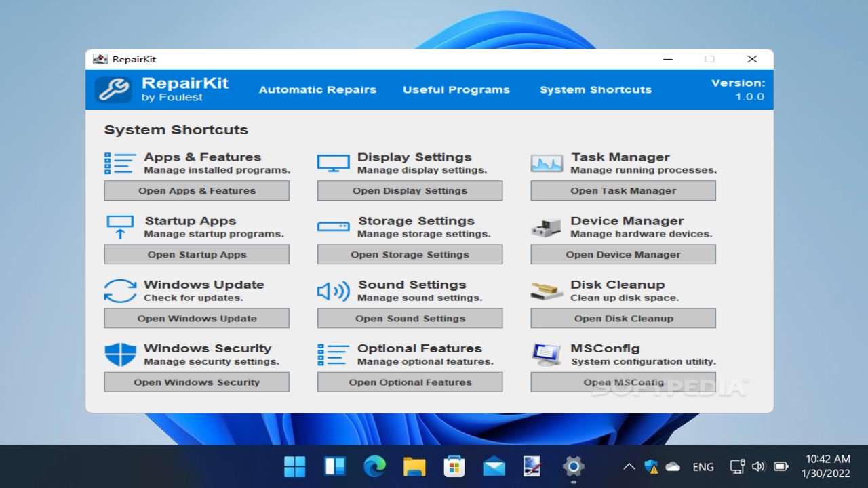Image resolution: width=868 pixels, height=488 pixels.
Task: Click the Apps & Features list icon
Action: tap(120, 163)
